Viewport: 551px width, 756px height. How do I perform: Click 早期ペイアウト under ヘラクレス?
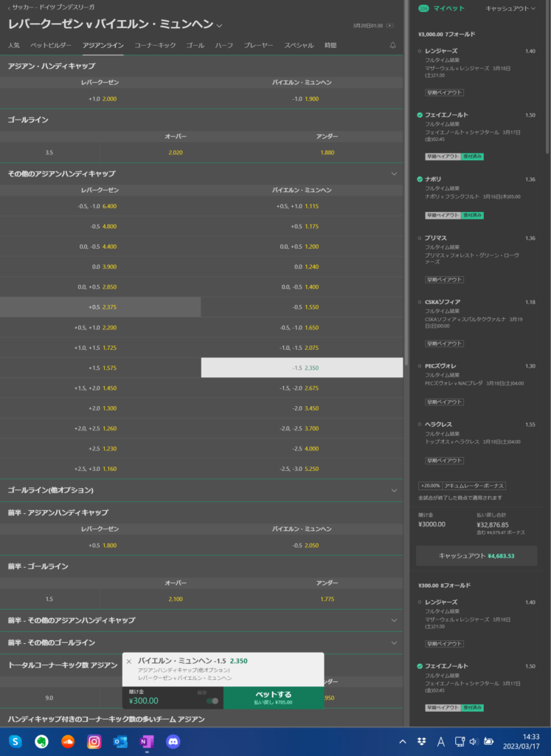tap(444, 461)
